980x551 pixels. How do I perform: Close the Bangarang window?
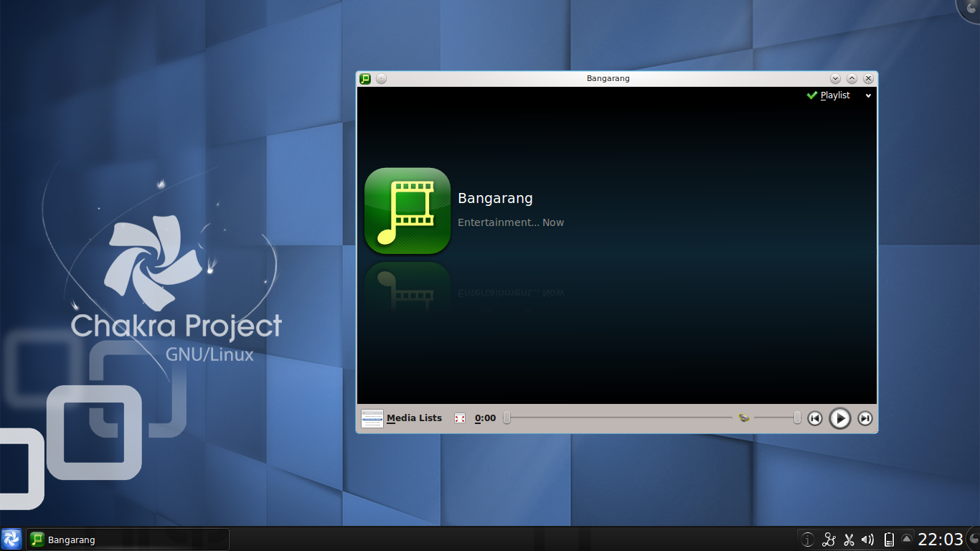point(868,79)
